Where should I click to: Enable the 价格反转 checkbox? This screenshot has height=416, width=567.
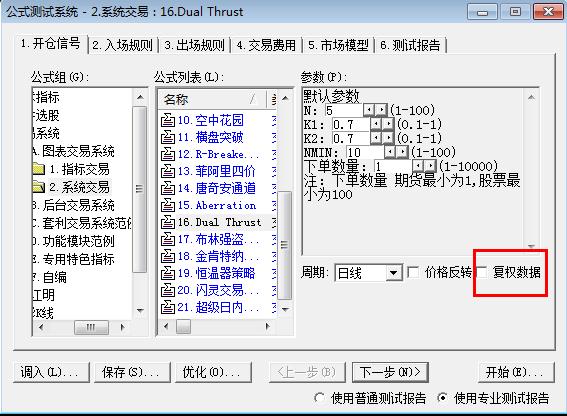pyautogui.click(x=413, y=272)
